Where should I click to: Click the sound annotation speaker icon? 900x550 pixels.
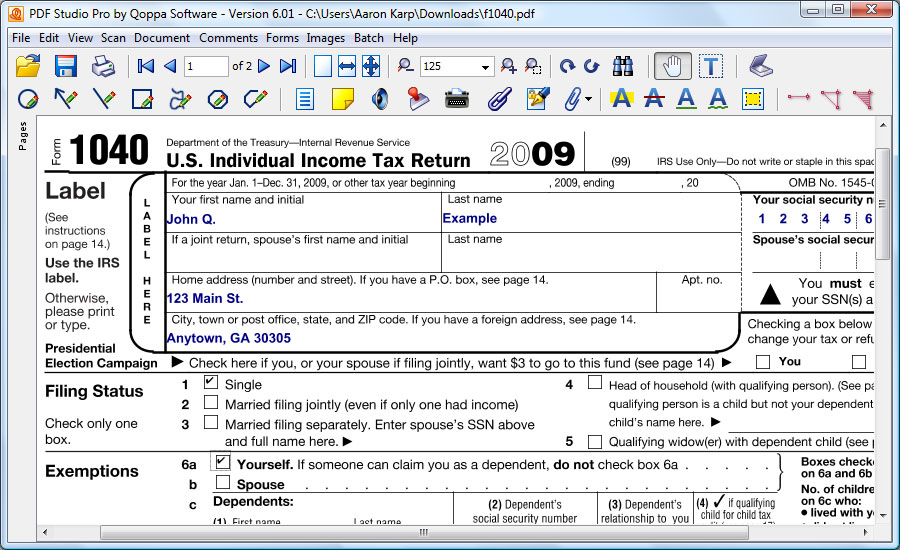(380, 99)
